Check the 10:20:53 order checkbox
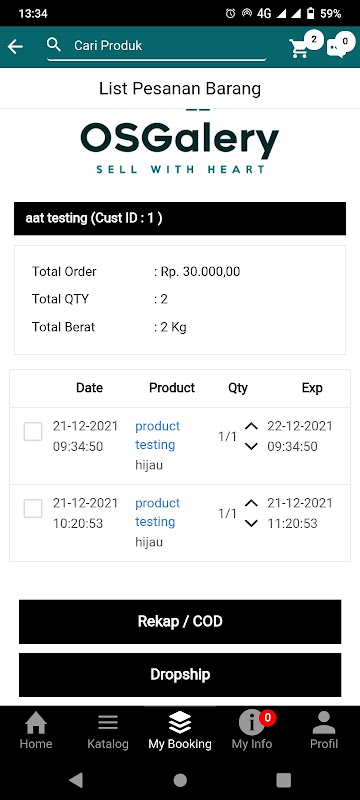The image size is (360, 800). click(33, 509)
